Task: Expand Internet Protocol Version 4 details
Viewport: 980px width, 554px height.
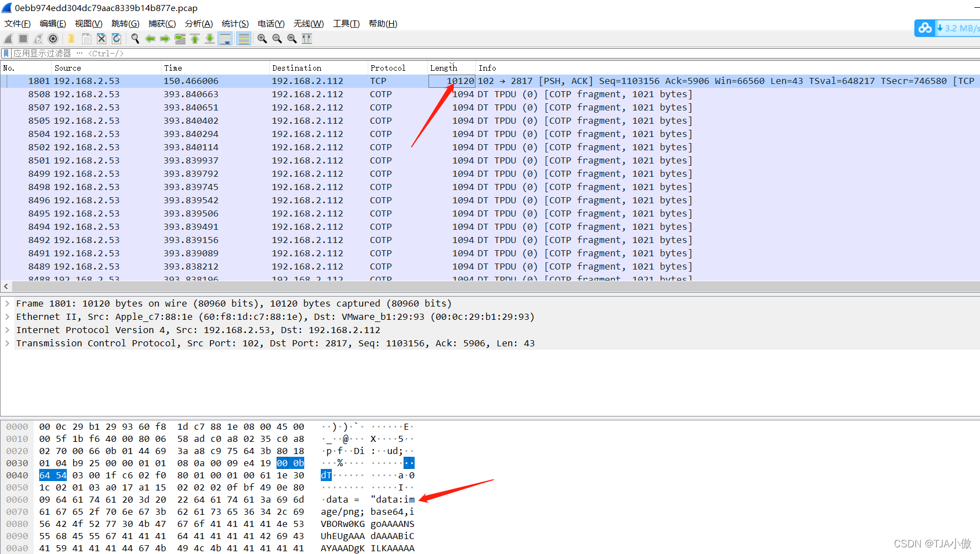Action: point(7,330)
